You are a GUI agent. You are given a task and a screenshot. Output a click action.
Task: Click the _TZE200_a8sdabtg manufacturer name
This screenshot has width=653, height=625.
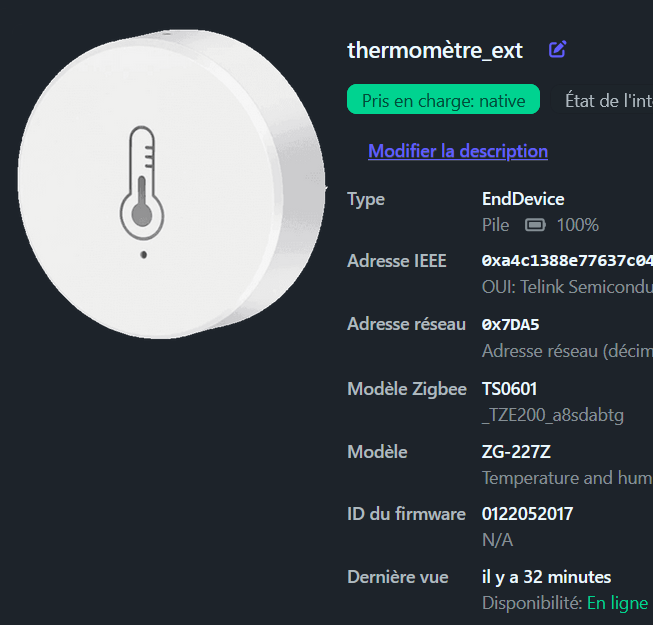tap(553, 415)
